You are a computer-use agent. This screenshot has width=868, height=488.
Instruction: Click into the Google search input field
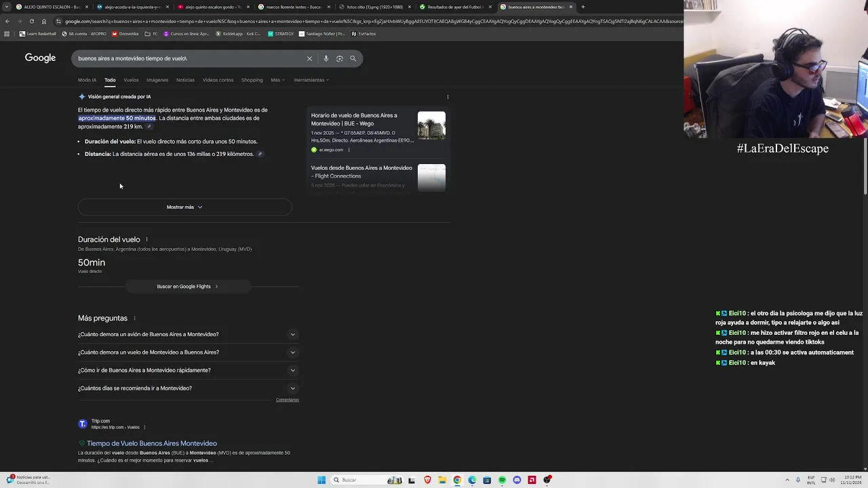190,58
